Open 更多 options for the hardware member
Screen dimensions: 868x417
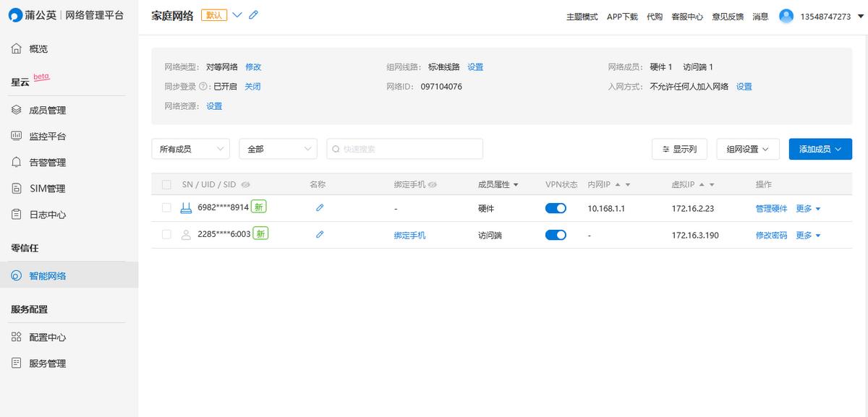click(x=805, y=207)
